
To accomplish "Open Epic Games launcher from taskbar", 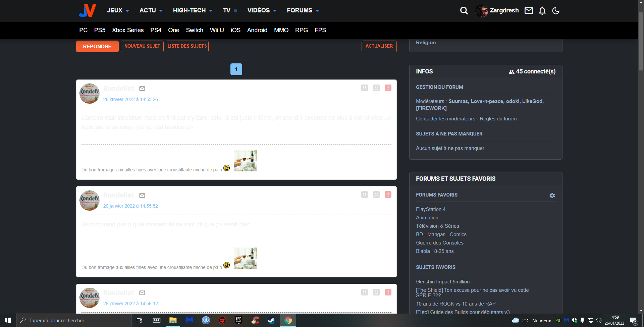I will [x=239, y=320].
